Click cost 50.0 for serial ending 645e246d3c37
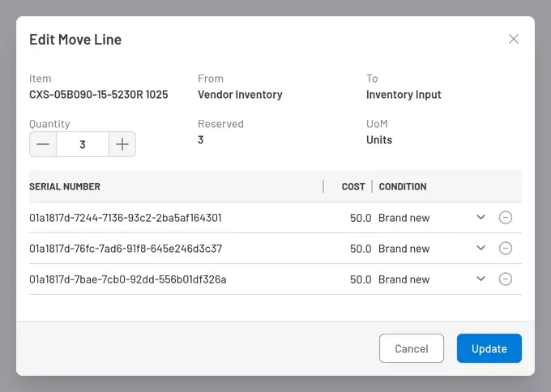This screenshot has width=551, height=392. [x=361, y=249]
